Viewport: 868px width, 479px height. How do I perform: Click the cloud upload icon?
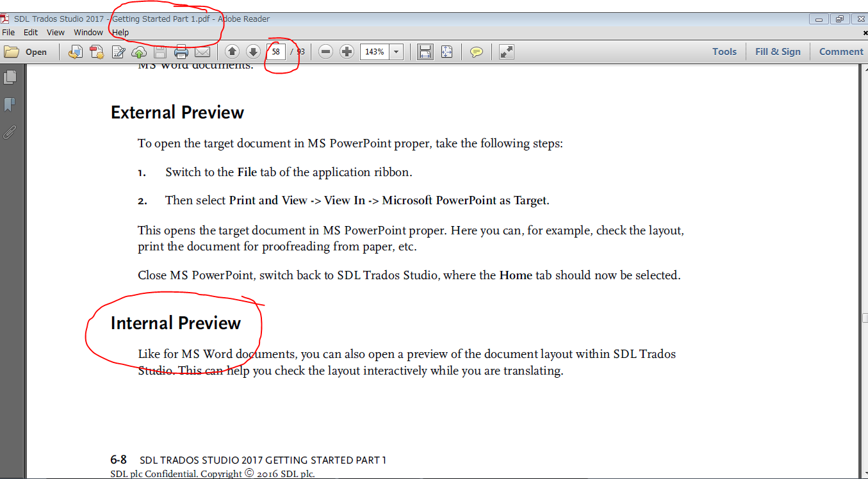point(139,52)
